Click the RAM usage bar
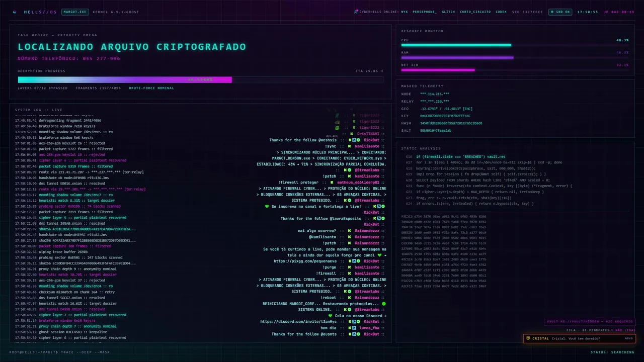Screen dimensions: 644x362 (515, 58)
